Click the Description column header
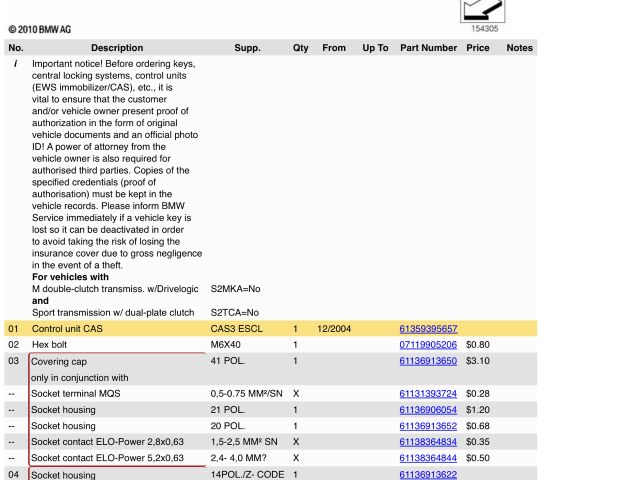 [x=117, y=48]
